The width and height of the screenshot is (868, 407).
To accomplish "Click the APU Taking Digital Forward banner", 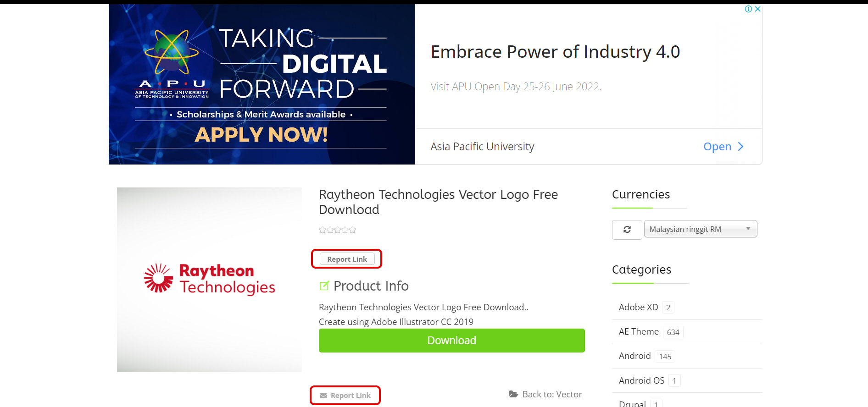I will pyautogui.click(x=262, y=84).
